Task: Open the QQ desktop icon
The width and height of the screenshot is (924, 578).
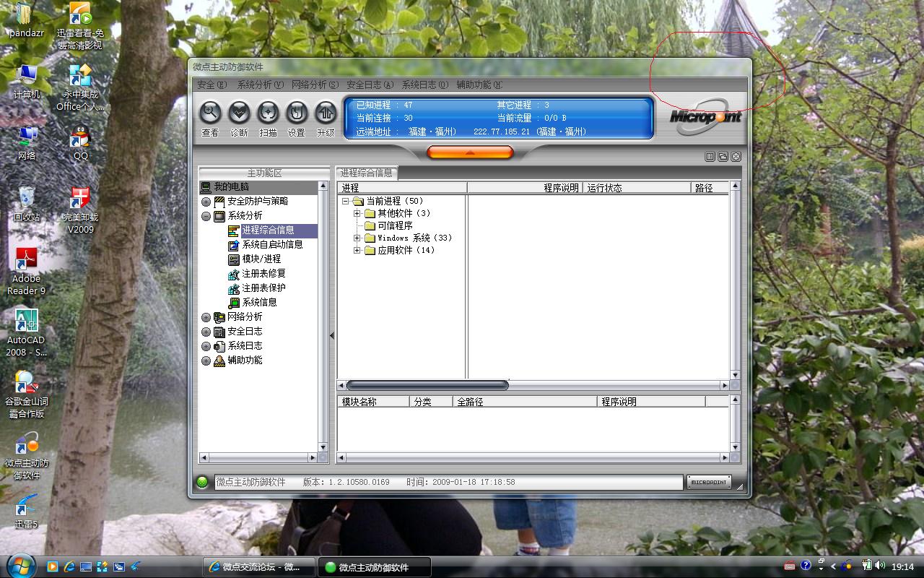Action: [x=80, y=142]
